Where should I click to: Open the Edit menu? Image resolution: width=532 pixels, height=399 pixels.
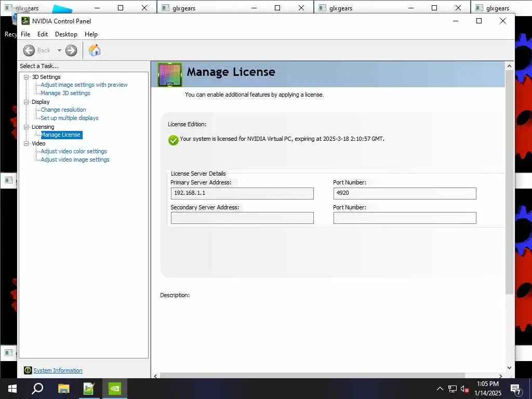tap(43, 34)
